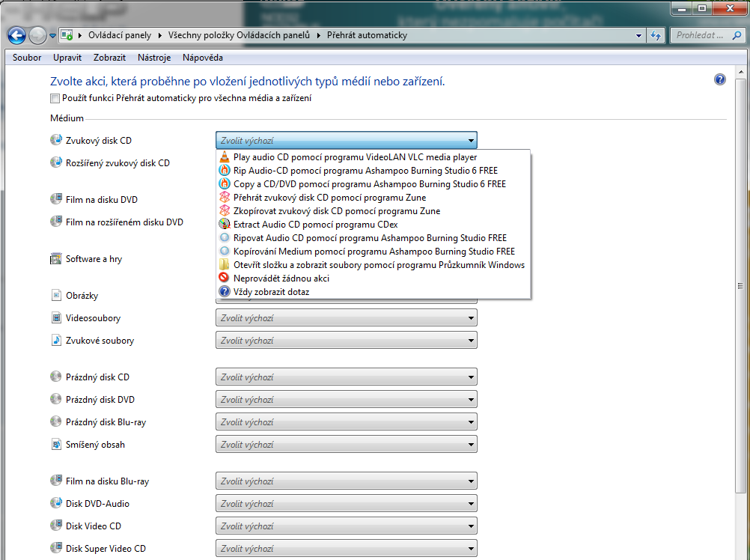The height and width of the screenshot is (560, 750).
Task: Open the Disk DVD-Audio dropdown
Action: click(x=347, y=504)
